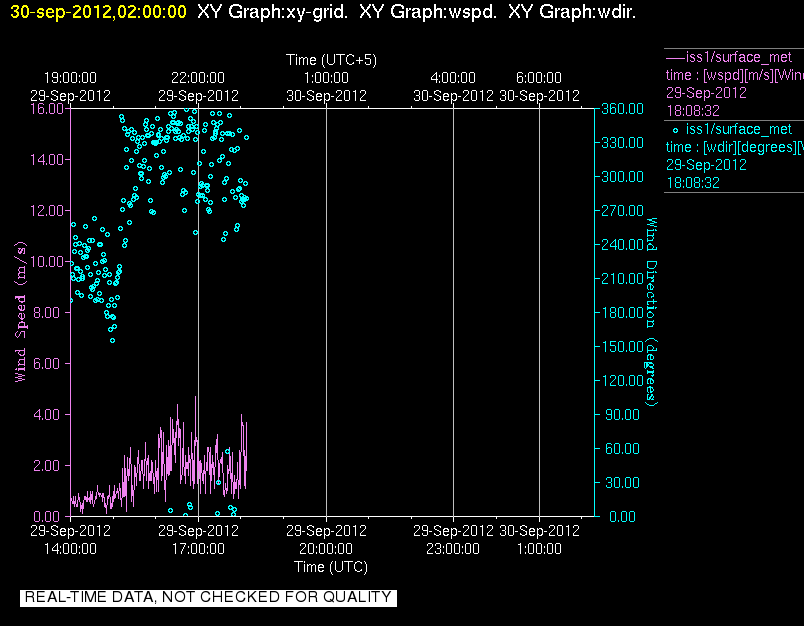The width and height of the screenshot is (804, 626).
Task: Click the wind speed tick value 4.00
Action: tap(47, 415)
